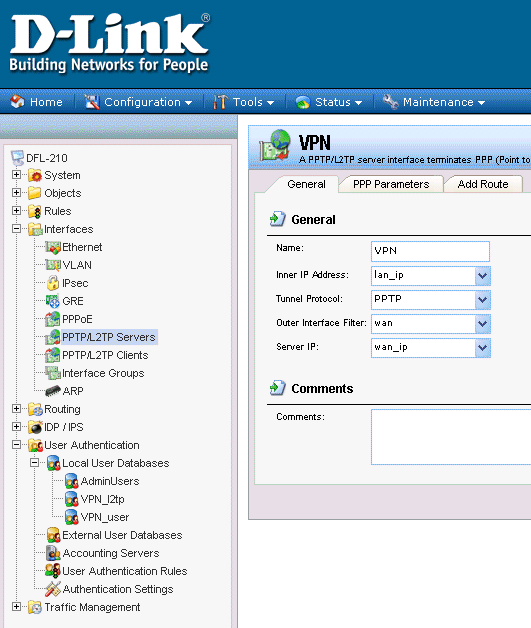Click the PPTP/L2TP Clients icon
The image size is (531, 628).
tap(52, 355)
